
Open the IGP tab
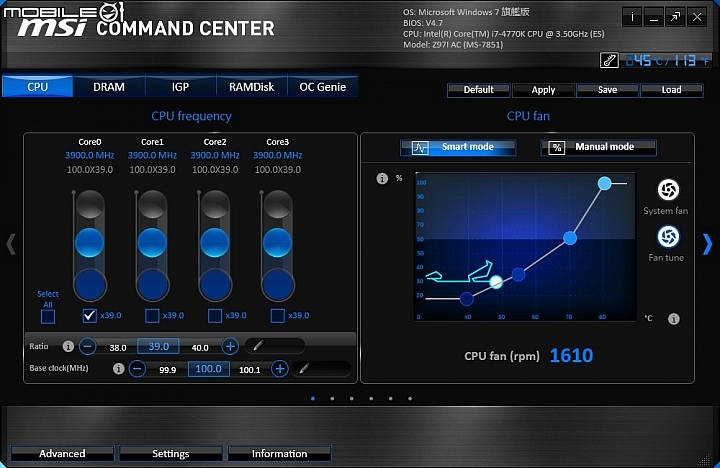180,86
